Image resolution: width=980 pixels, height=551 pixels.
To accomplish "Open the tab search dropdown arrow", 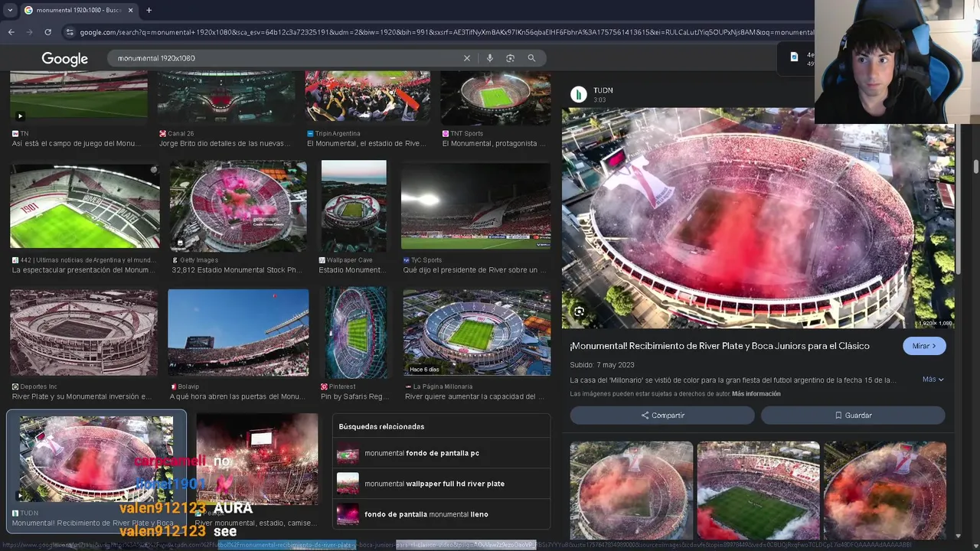I will tap(10, 10).
